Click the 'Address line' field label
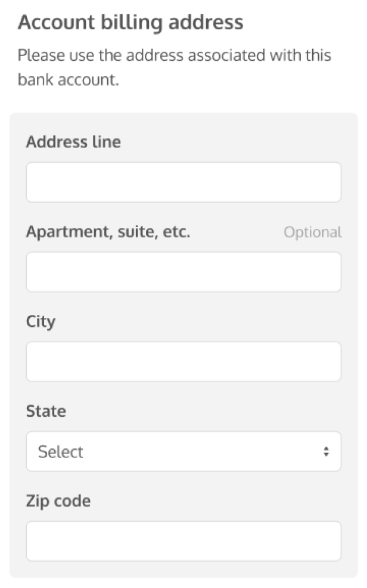Screen dimensions: 367x588 (x=73, y=142)
